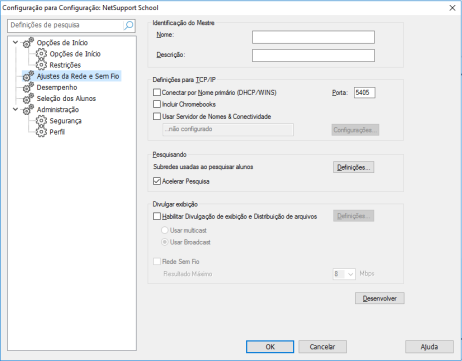Select Perfil under Administração
Screen dimensions: 462x361
coord(57,132)
